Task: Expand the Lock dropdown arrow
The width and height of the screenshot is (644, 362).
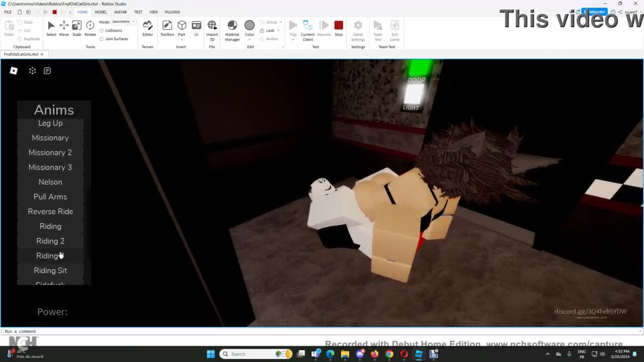Action: coord(278,31)
